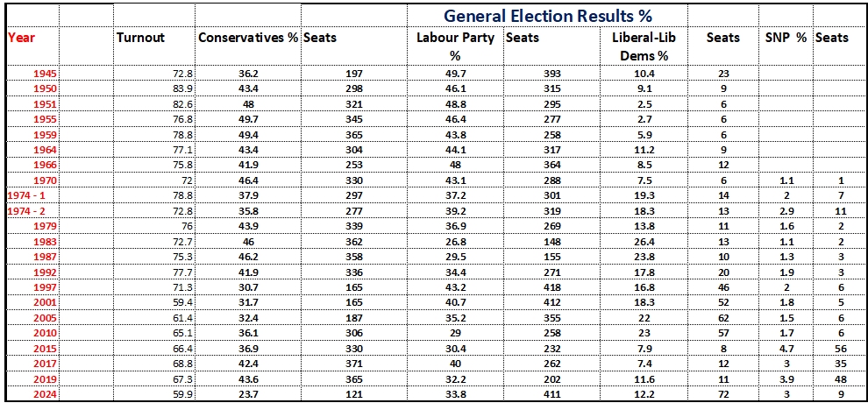Click the Liberal-Lib Dems % header

click(642, 46)
